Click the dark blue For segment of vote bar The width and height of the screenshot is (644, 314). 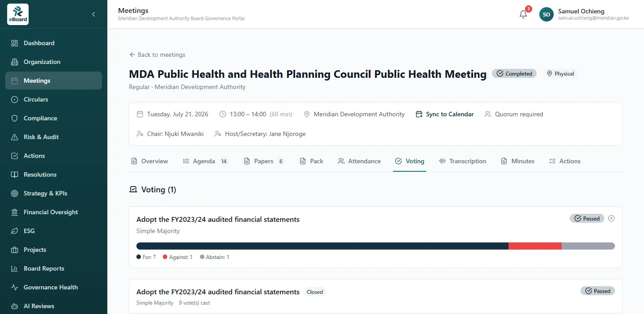coord(322,246)
